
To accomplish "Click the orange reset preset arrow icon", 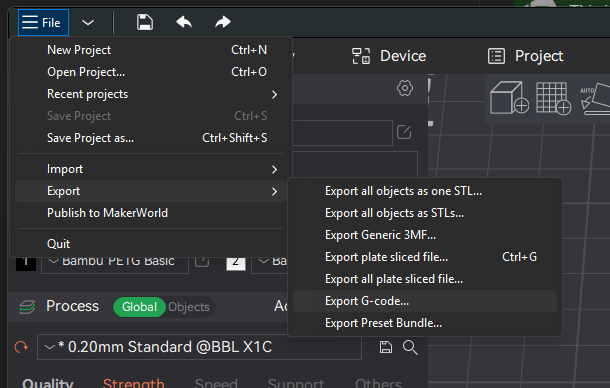I will tap(21, 347).
